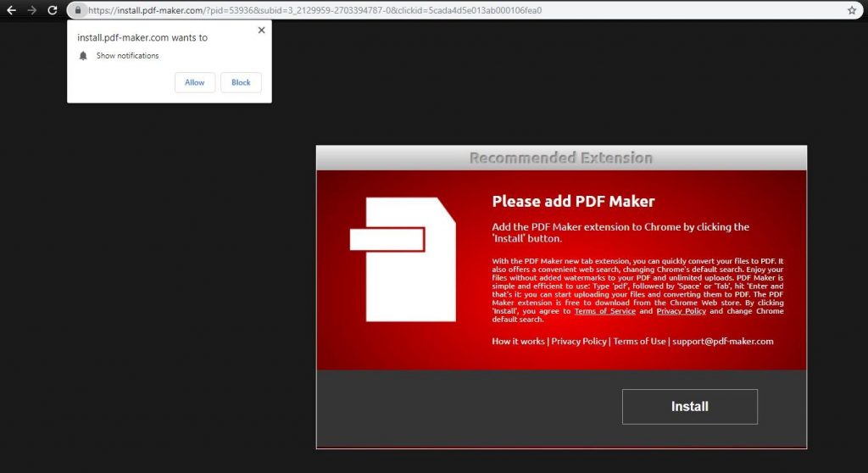This screenshot has height=473, width=868.
Task: Open the Terms of Use link
Action: click(x=639, y=341)
